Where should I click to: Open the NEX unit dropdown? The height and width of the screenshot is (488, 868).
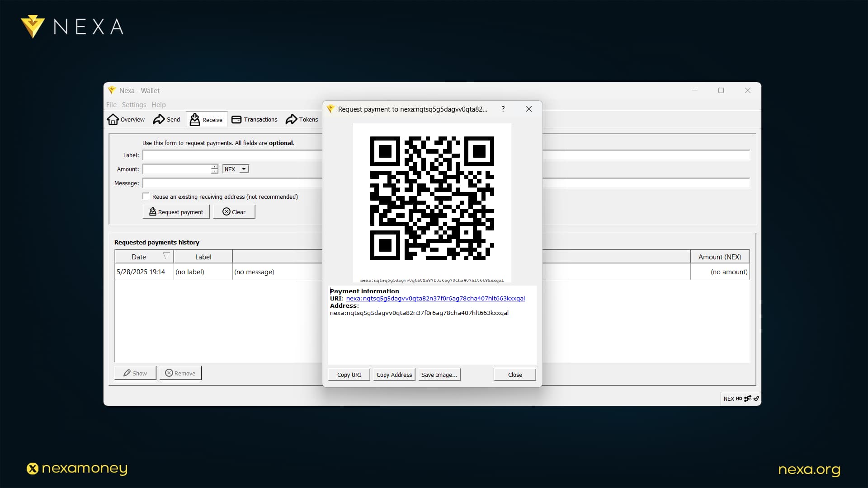tap(236, 169)
